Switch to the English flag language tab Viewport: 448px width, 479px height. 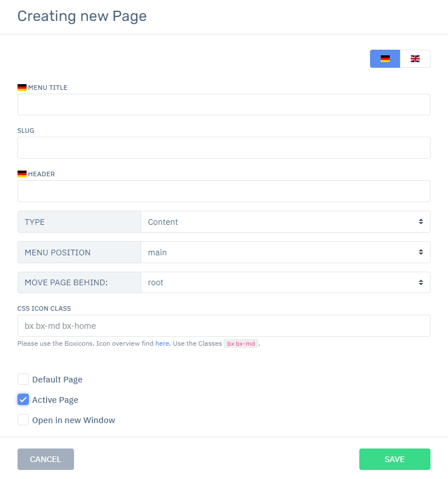point(415,58)
